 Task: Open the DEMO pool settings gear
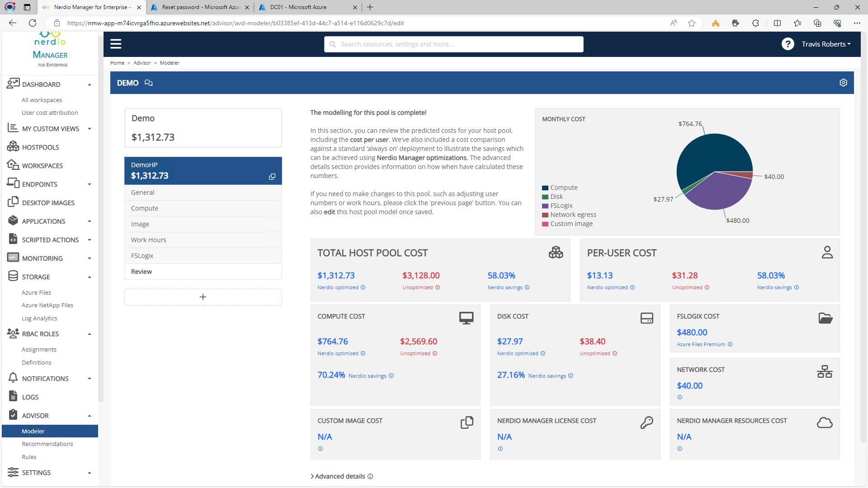coord(843,82)
